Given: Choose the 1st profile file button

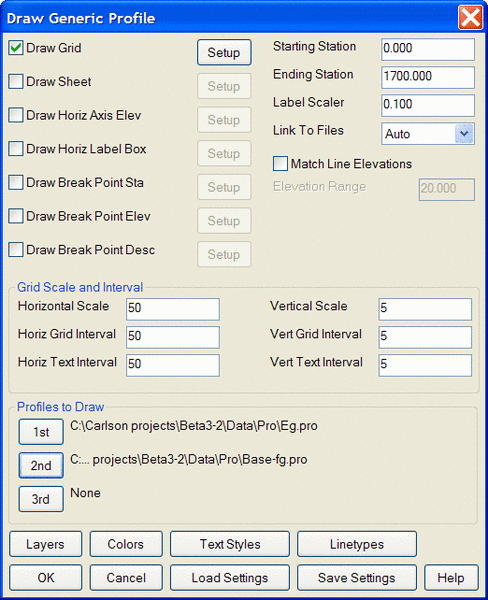Looking at the screenshot, I should click(x=41, y=432).
